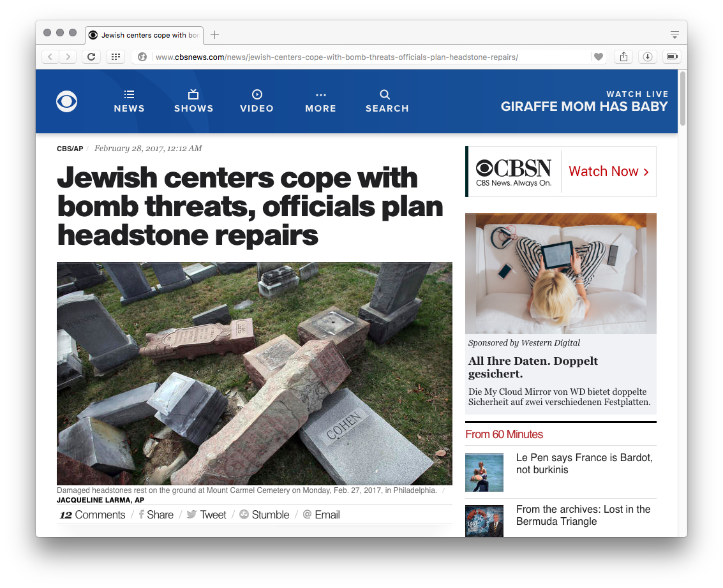
Task: Expand the MORE dots menu
Action: coord(320,101)
